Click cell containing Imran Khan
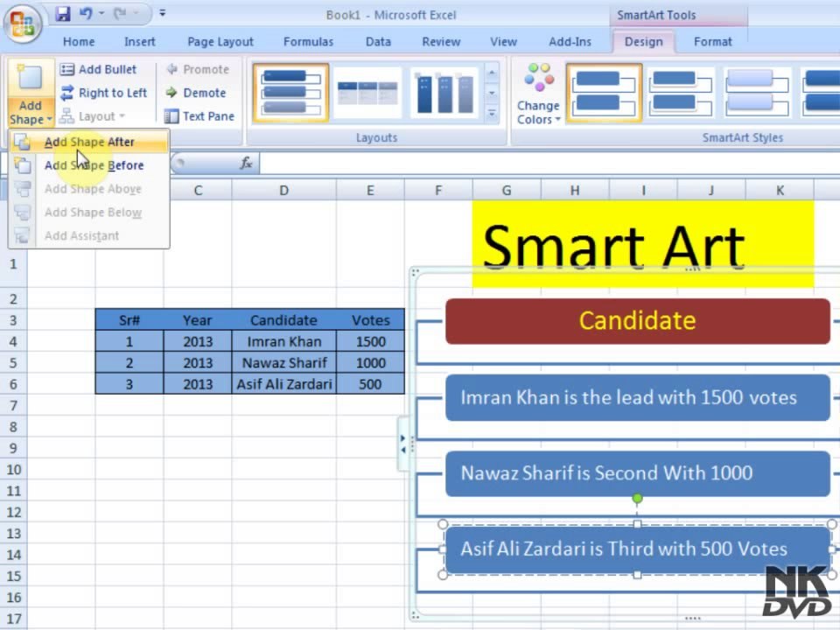 [x=283, y=341]
